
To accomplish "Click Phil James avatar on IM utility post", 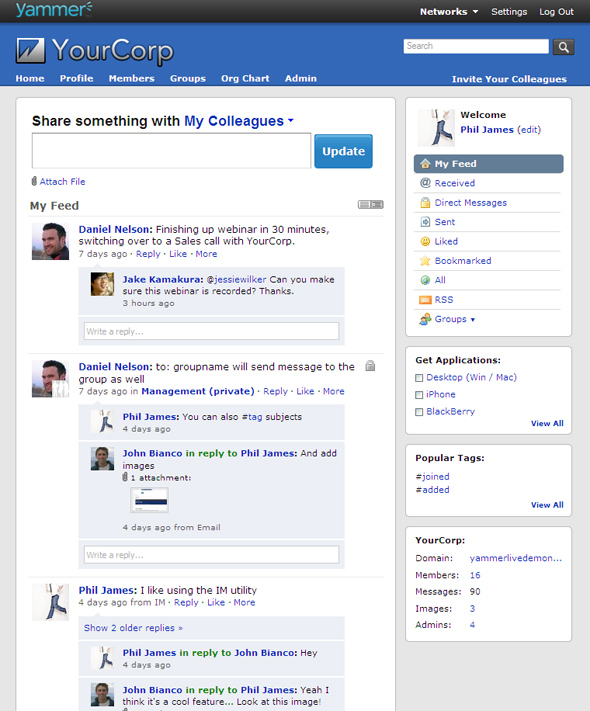I will coord(50,602).
